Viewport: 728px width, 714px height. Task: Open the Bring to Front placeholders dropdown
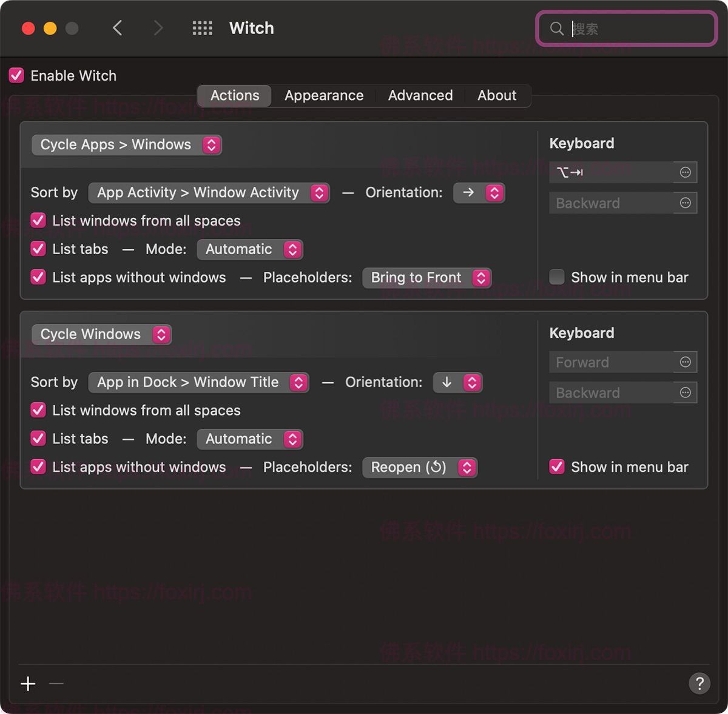[426, 278]
